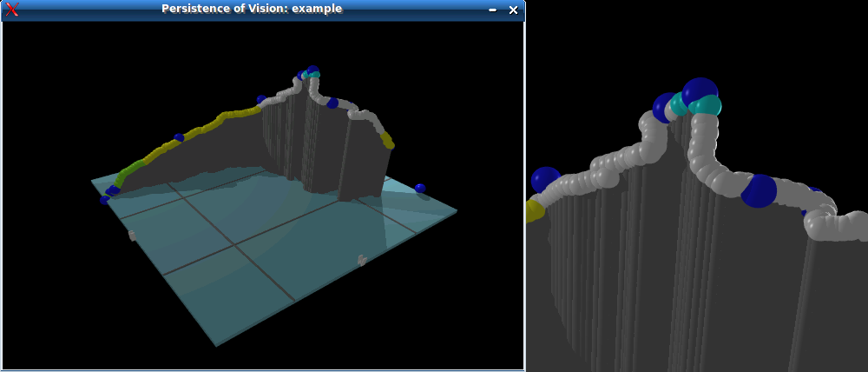Click the yellow segment at the ridge's right end
Screen dimensions: 868x372
click(385, 140)
